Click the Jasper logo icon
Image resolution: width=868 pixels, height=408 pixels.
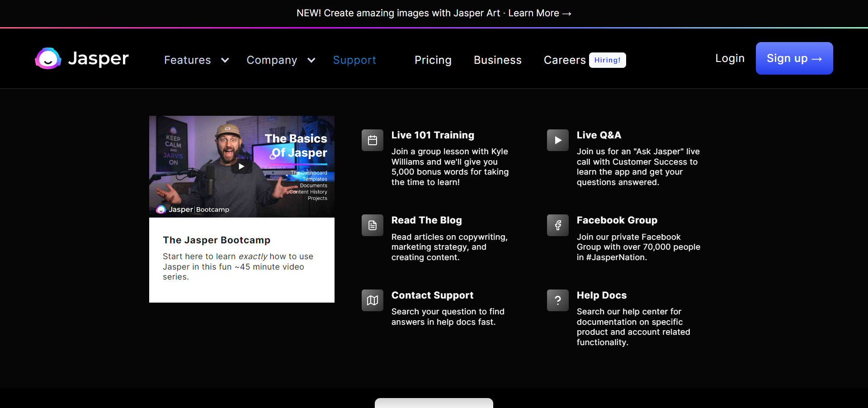coord(48,59)
